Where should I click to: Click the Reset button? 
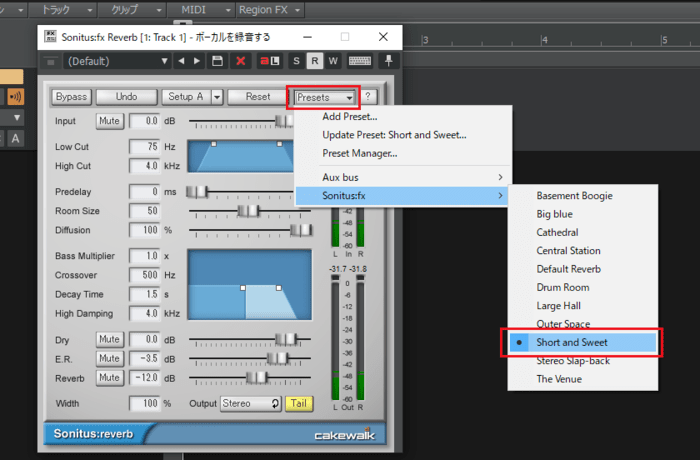258,97
